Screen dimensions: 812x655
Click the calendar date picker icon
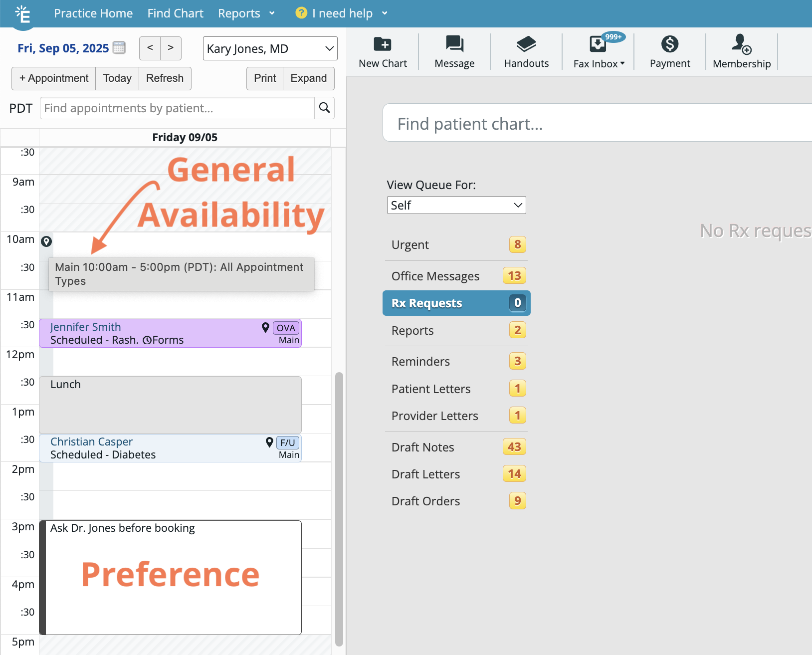[x=119, y=48]
